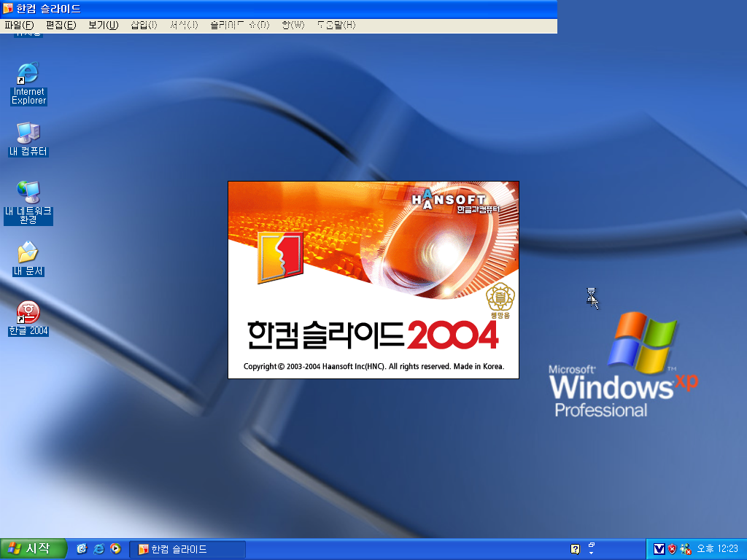747x560 pixels.
Task: Open the 편집(E) menu
Action: pos(61,26)
